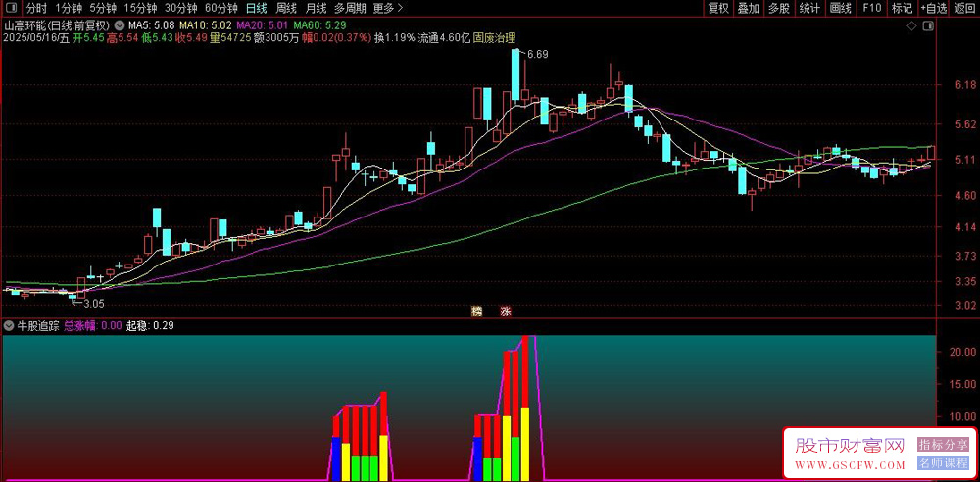Click the MA10: 5.02 label
This screenshot has height=482, width=980.
click(x=205, y=25)
